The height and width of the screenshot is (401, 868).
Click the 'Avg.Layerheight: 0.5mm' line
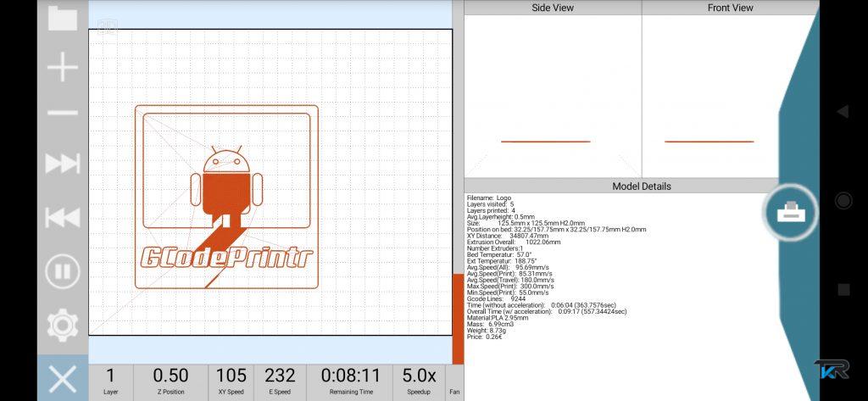point(500,216)
